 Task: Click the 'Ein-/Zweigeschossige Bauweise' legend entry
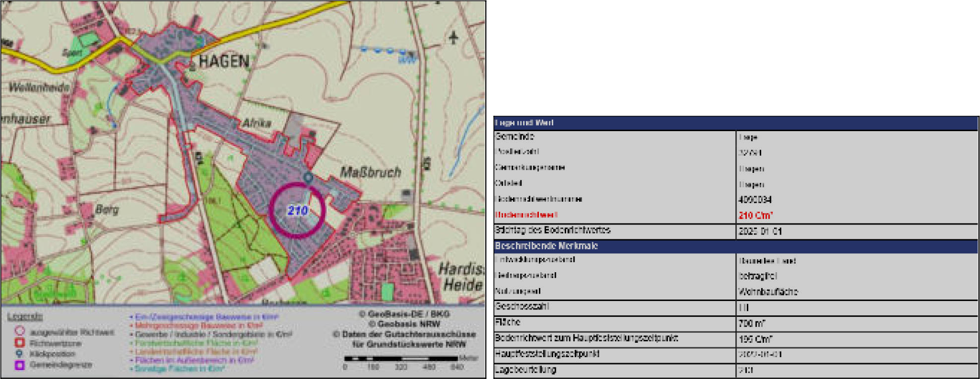203,317
